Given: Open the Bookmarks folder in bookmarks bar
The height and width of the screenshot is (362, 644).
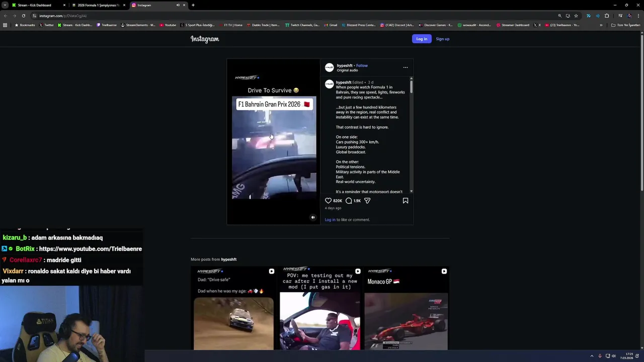Looking at the screenshot, I should tap(25, 25).
